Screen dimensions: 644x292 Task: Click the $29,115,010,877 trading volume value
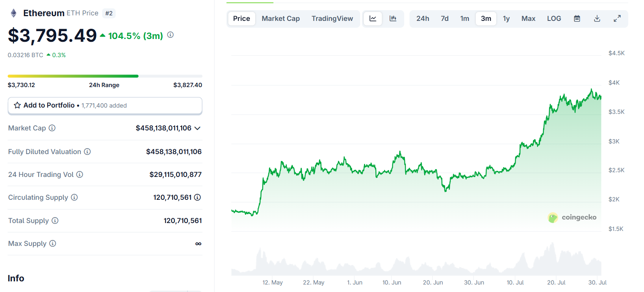(x=176, y=175)
